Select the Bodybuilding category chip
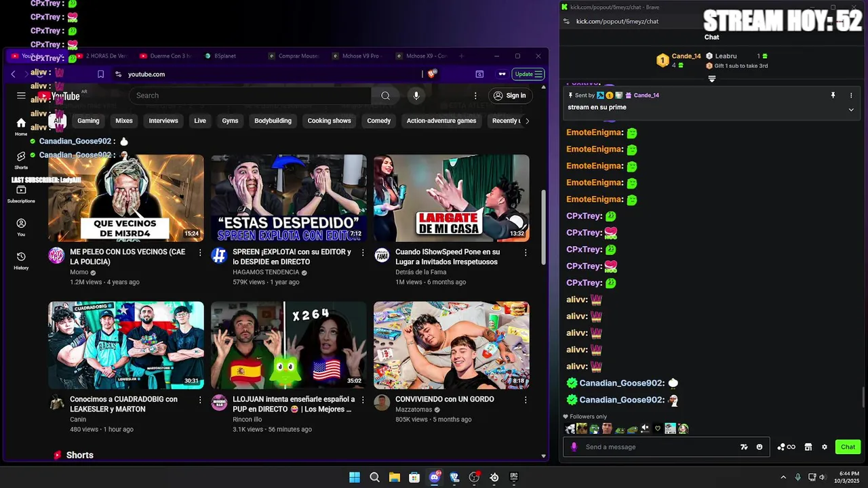Image resolution: width=868 pixels, height=488 pixels. [x=273, y=121]
